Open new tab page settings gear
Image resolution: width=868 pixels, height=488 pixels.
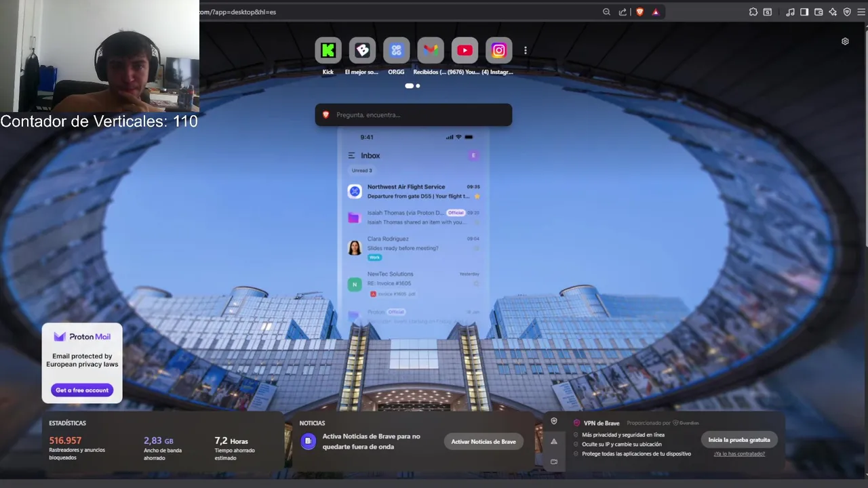coord(845,41)
